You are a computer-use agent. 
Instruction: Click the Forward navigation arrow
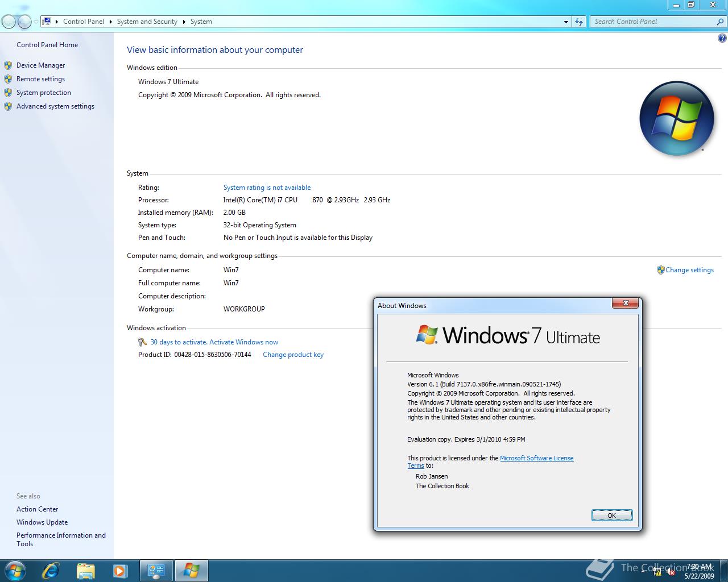tap(24, 22)
